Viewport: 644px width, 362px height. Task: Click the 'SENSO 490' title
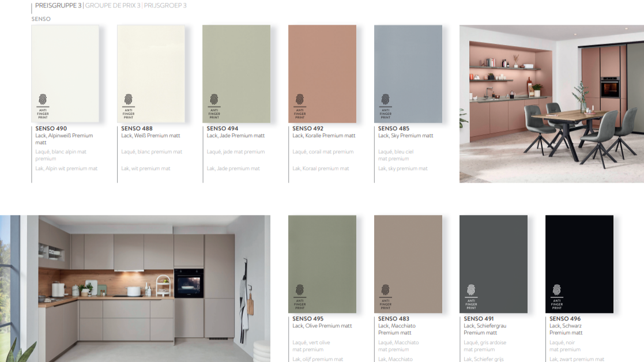[x=51, y=129]
